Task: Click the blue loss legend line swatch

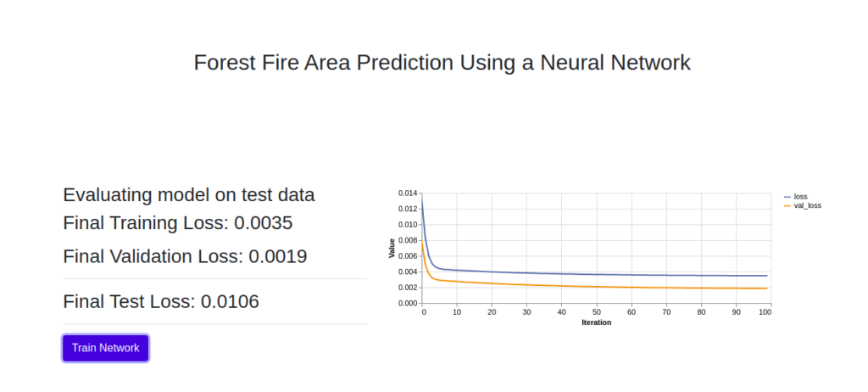Action: tap(787, 197)
